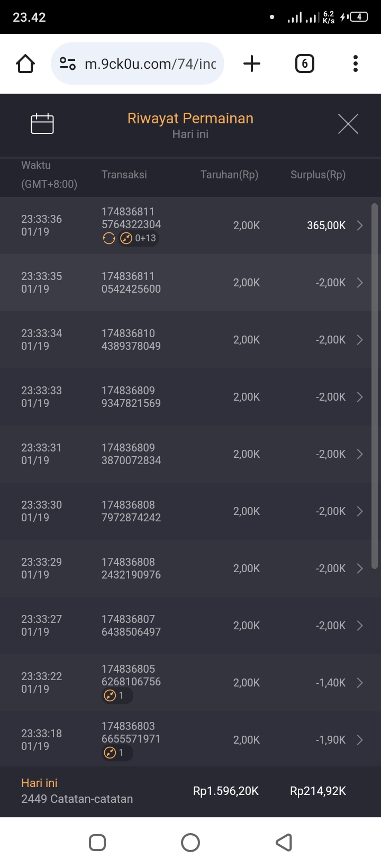Click the free spin icon on 23:33:36 row
Image resolution: width=381 pixels, height=868 pixels.
[108, 239]
